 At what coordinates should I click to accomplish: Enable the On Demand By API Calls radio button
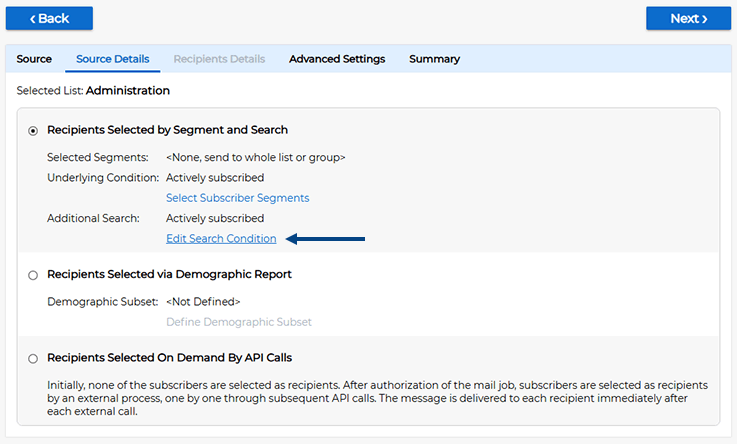coord(33,358)
